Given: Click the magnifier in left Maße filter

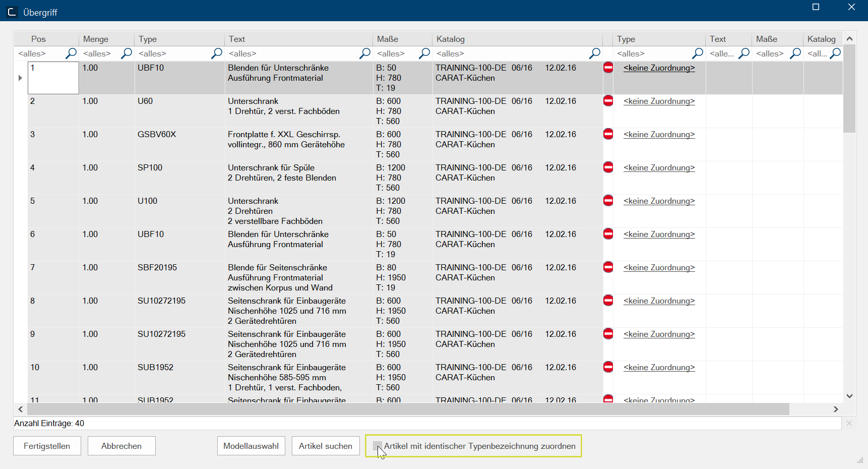Looking at the screenshot, I should (424, 53).
